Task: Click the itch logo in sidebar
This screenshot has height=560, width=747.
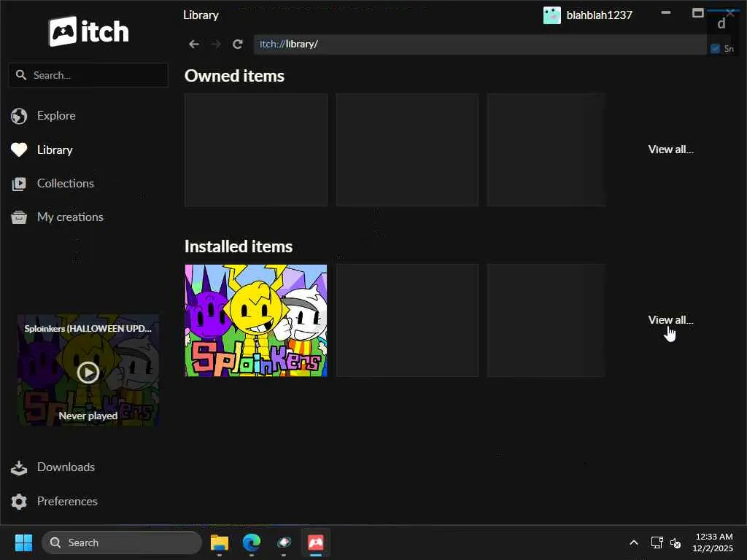Action: point(88,31)
